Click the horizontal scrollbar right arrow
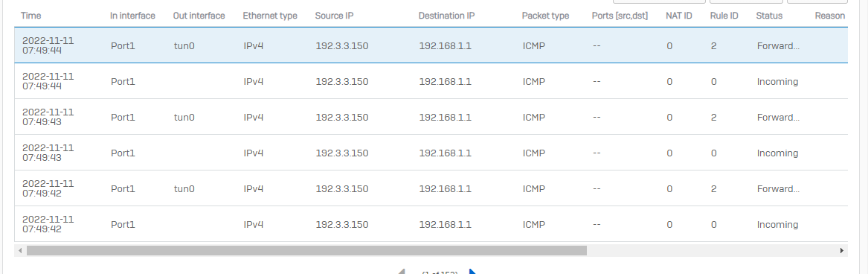868x274 pixels. [842, 251]
